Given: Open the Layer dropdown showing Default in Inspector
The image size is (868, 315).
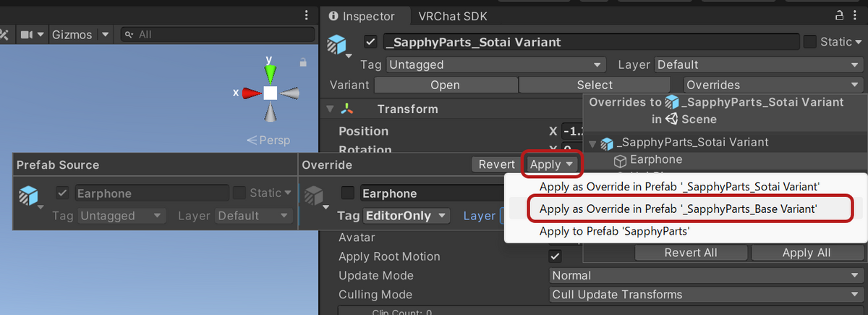Looking at the screenshot, I should (757, 64).
